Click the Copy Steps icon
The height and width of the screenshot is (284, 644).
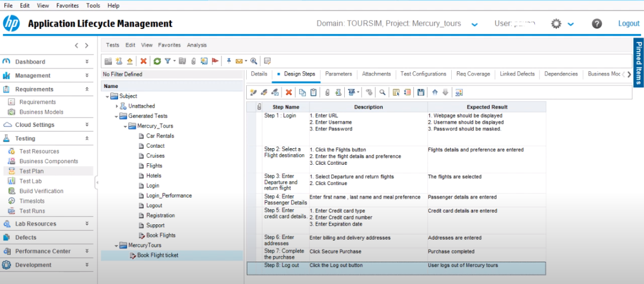click(x=303, y=92)
